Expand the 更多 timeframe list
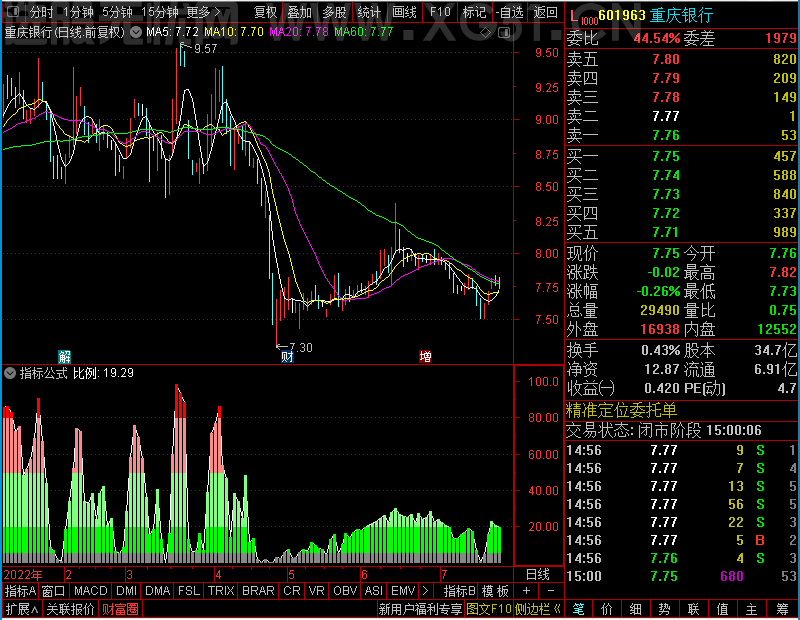 [203, 12]
